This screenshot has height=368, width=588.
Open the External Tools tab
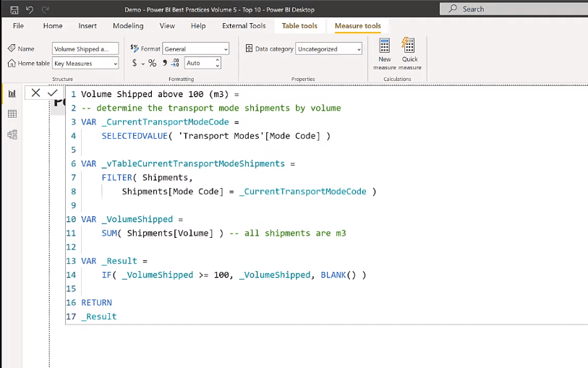244,26
